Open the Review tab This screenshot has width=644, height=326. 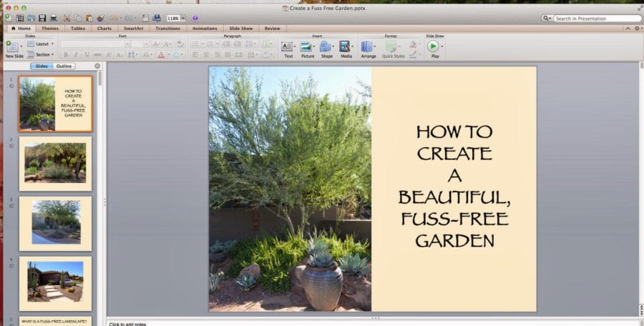(273, 29)
